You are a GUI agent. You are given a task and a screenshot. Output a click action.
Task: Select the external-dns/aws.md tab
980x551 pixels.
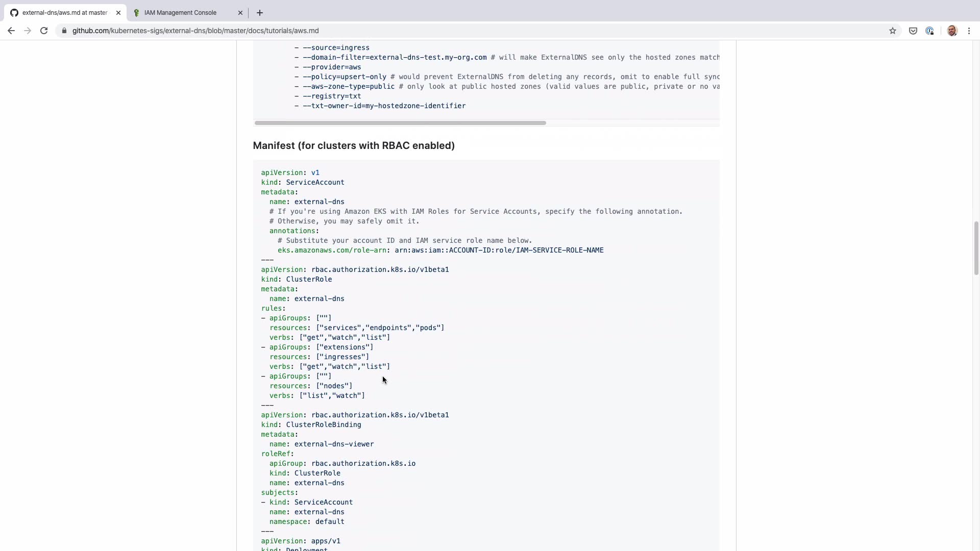coord(65,13)
